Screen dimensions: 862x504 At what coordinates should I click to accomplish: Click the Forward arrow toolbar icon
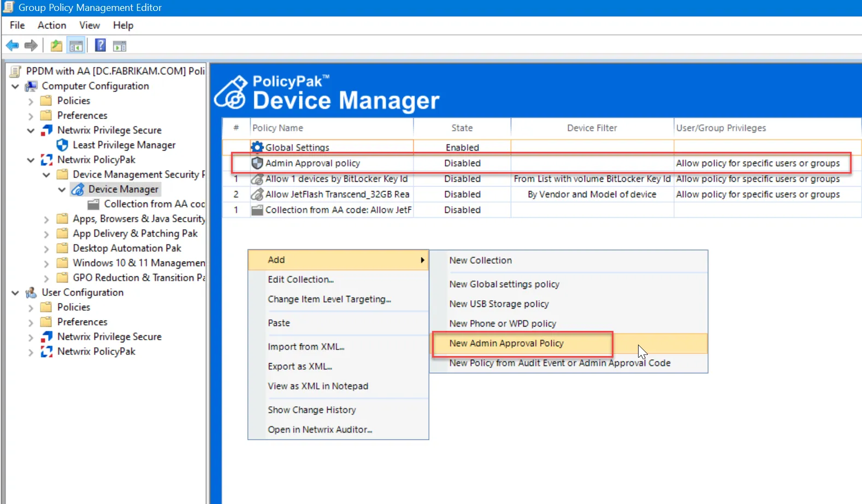tap(31, 46)
